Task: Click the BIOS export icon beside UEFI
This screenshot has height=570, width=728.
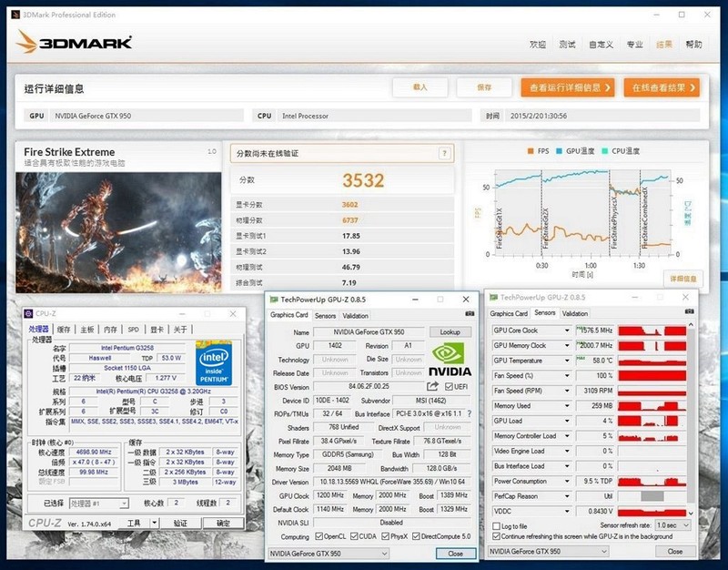Action: pyautogui.click(x=432, y=385)
